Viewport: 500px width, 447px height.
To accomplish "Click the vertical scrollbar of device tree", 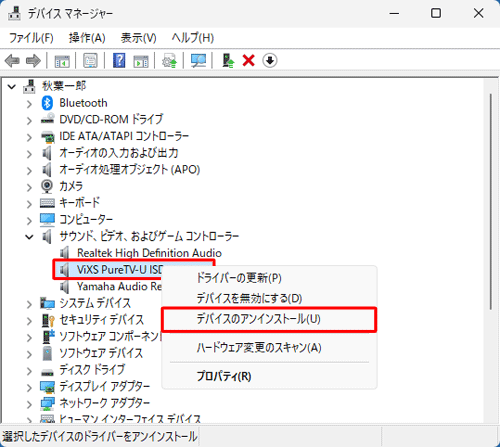I will [491, 202].
